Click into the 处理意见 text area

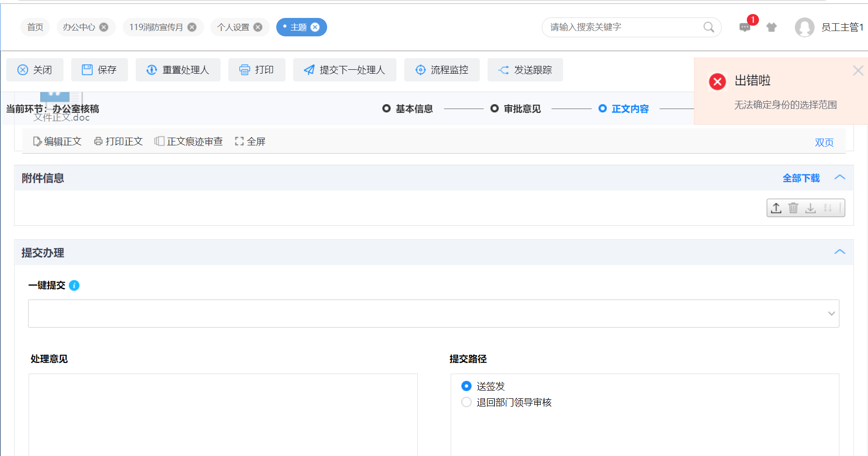point(223,414)
